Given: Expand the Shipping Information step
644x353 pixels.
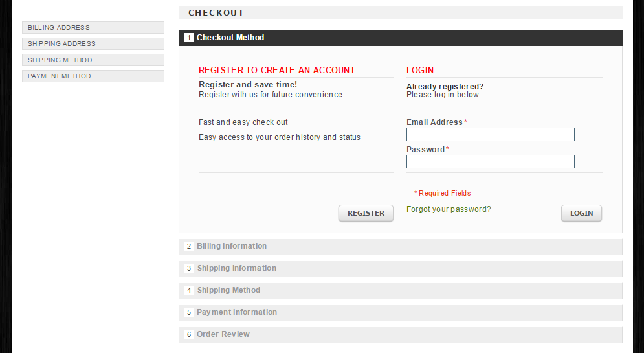Looking at the screenshot, I should 236,268.
